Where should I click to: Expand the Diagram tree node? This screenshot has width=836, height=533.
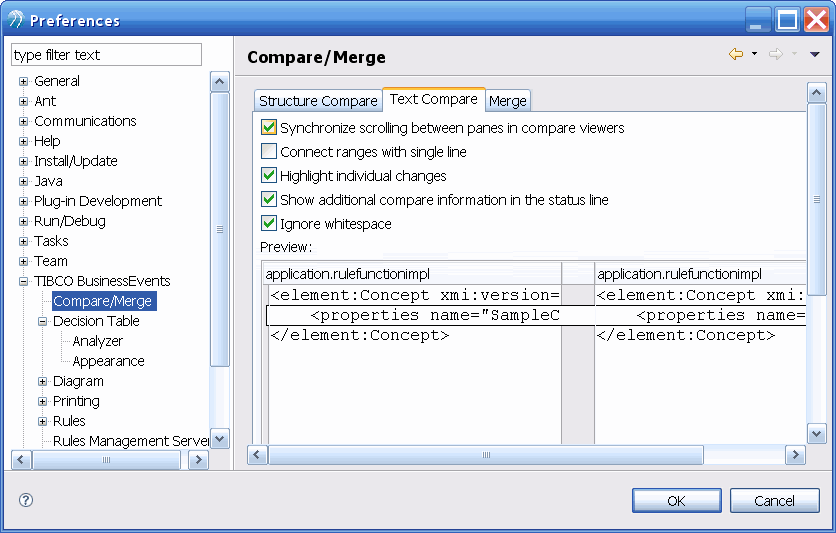pyautogui.click(x=43, y=381)
